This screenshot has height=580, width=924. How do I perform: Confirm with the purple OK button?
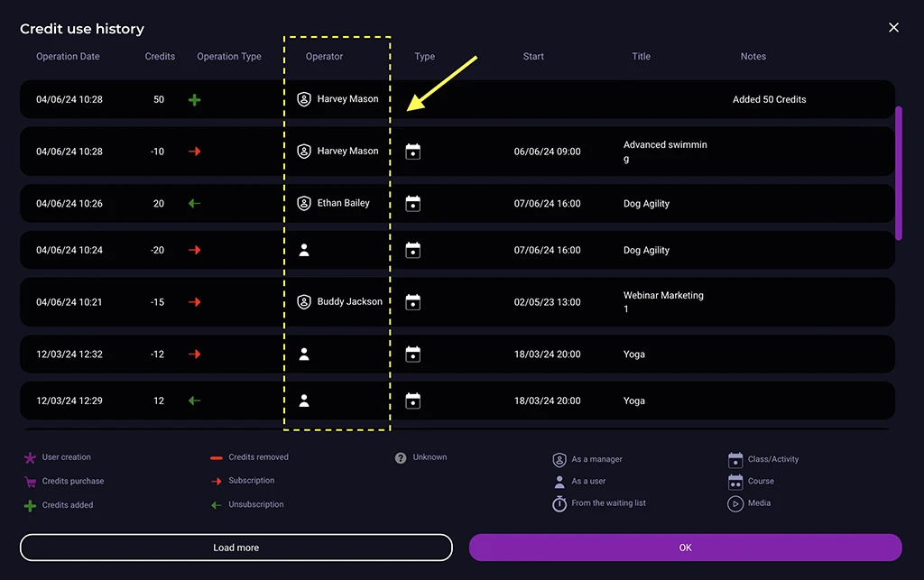click(685, 548)
